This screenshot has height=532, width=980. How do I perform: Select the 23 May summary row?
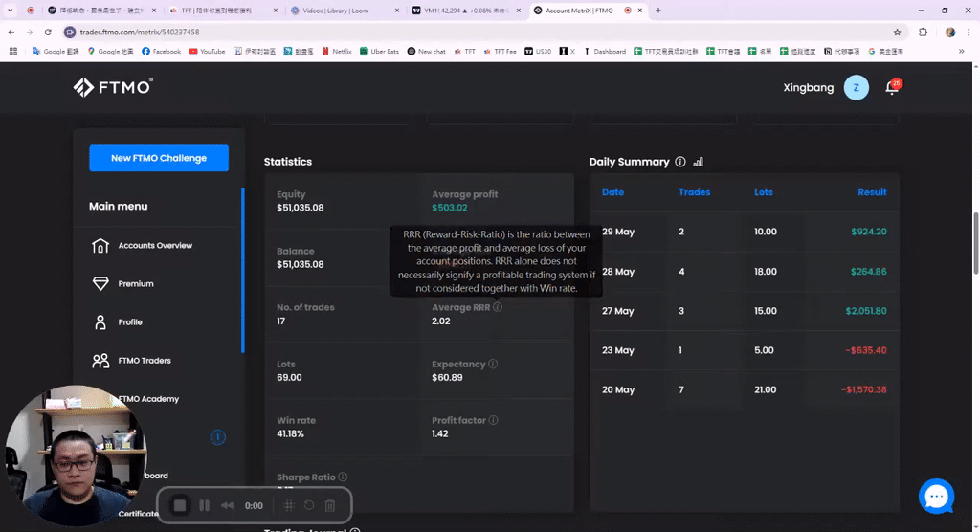coord(745,350)
